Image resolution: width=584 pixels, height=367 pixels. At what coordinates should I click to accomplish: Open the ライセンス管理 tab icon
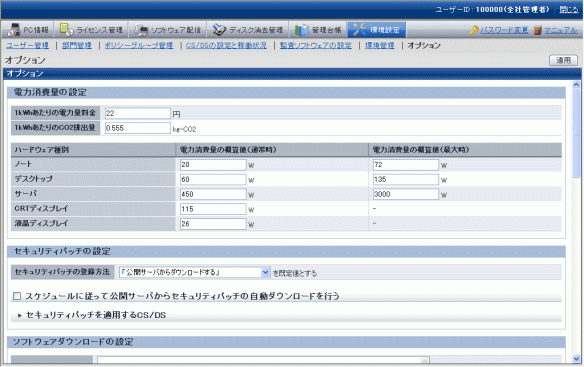[66, 30]
